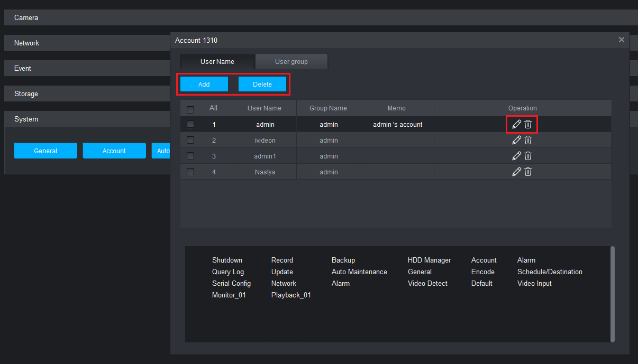The width and height of the screenshot is (638, 364).
Task: Check the box for the Nastya row
Action: 190,172
